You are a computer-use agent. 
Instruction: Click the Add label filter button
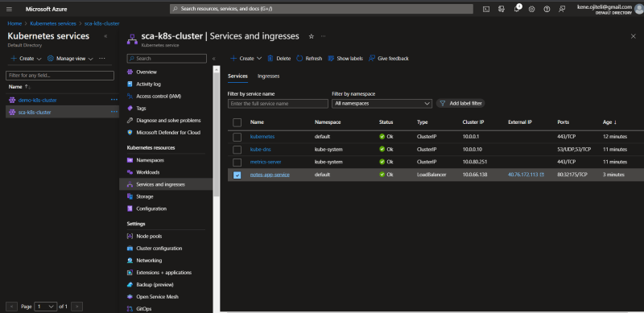click(x=460, y=104)
